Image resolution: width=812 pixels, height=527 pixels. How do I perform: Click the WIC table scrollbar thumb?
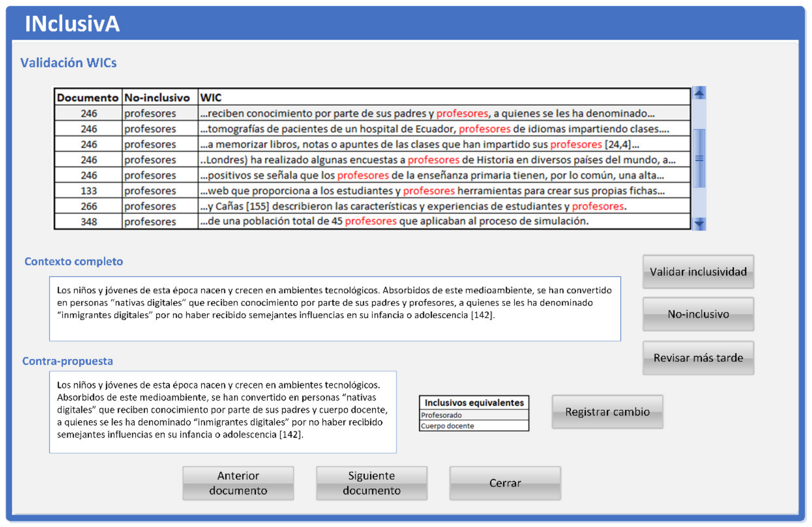click(699, 158)
